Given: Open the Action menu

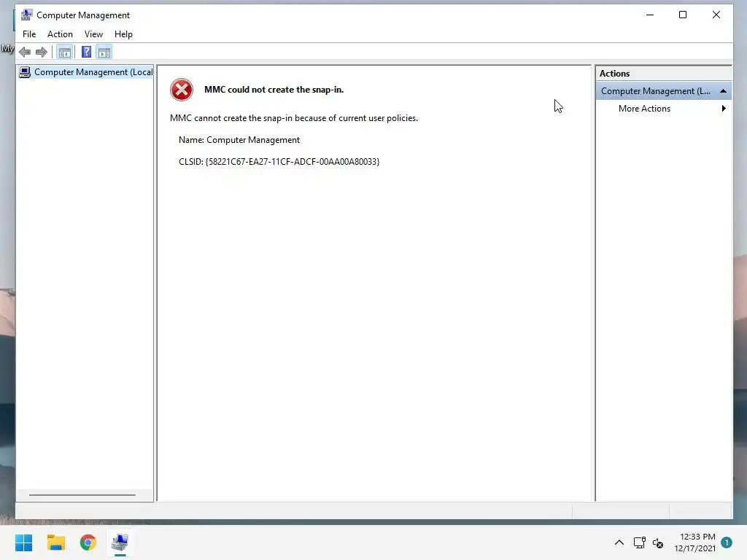Looking at the screenshot, I should coord(60,34).
